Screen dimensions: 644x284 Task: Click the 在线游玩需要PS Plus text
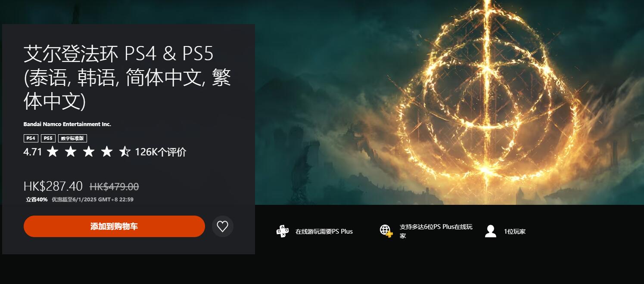click(x=324, y=232)
